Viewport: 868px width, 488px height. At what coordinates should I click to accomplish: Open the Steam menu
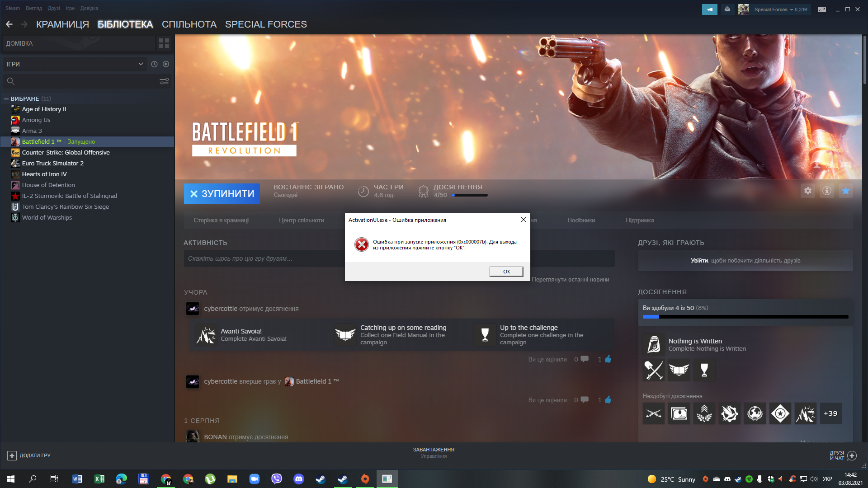tap(13, 8)
